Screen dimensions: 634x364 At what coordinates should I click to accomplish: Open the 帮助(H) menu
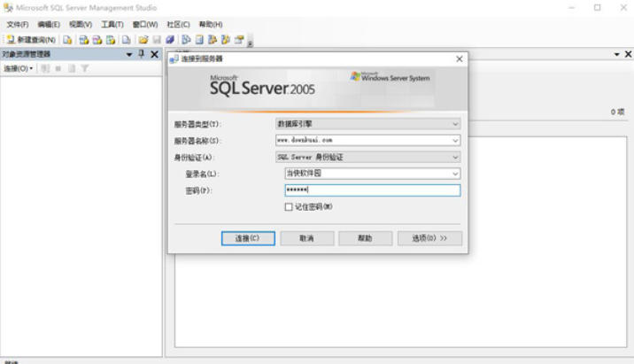pos(211,25)
